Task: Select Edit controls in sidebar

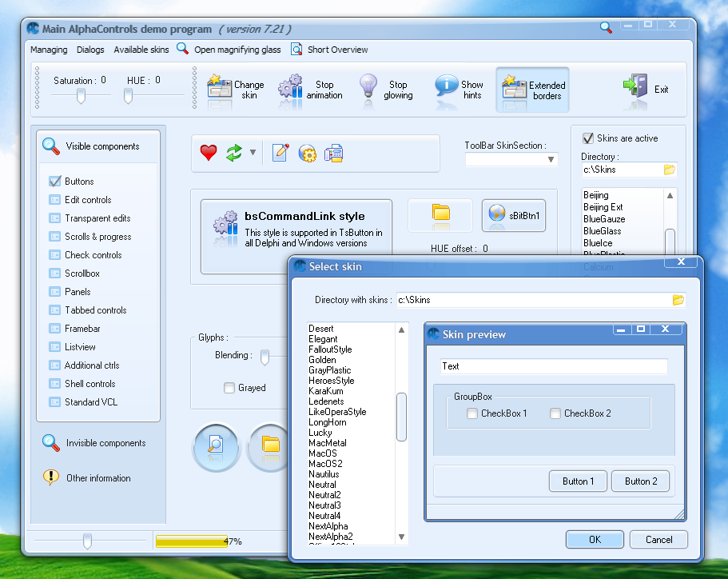Action: tap(80, 200)
